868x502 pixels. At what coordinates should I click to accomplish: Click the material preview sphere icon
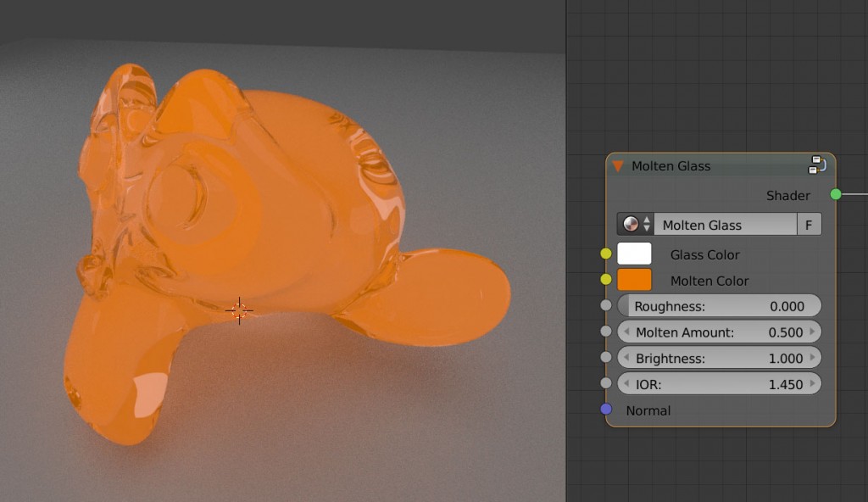click(630, 224)
